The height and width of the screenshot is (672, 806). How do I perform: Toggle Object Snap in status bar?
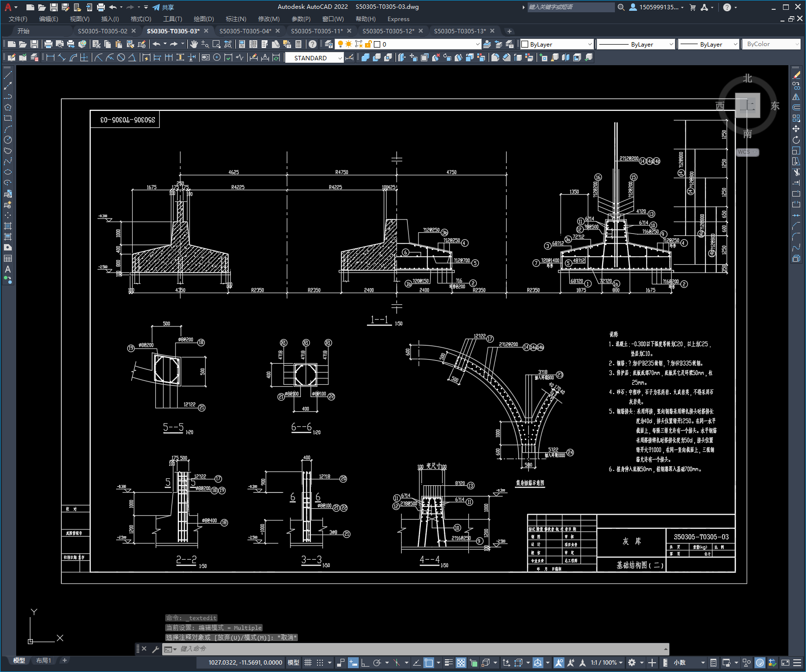[429, 663]
